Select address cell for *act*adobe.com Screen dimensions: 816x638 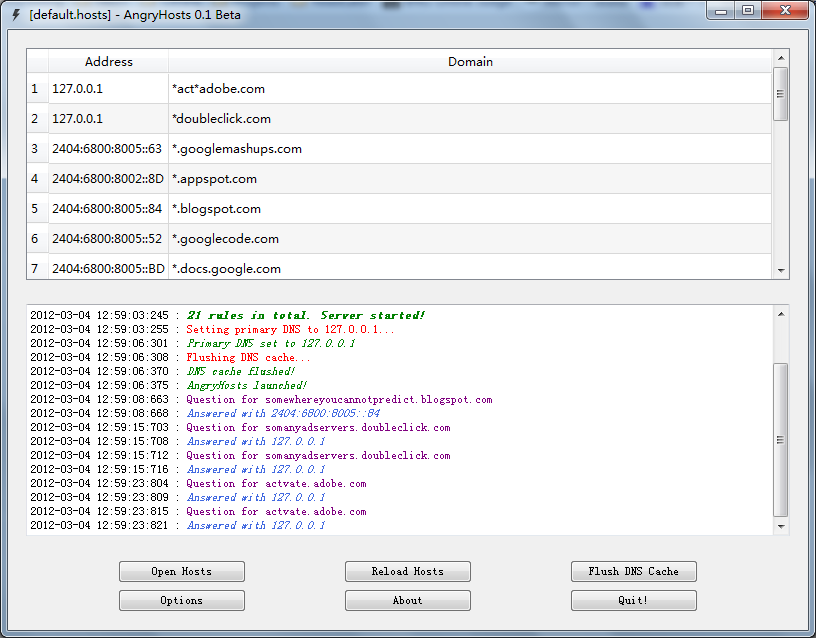108,88
